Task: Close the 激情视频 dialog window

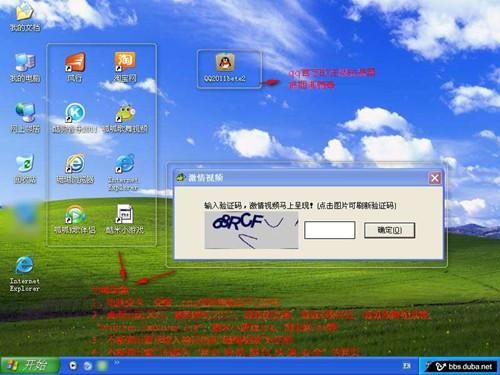Action: [435, 178]
